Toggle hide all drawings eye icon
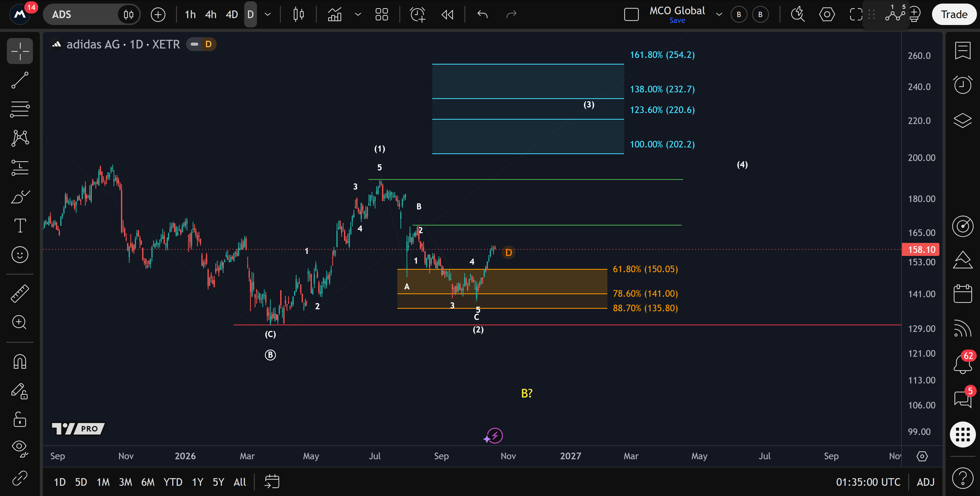 [x=20, y=449]
